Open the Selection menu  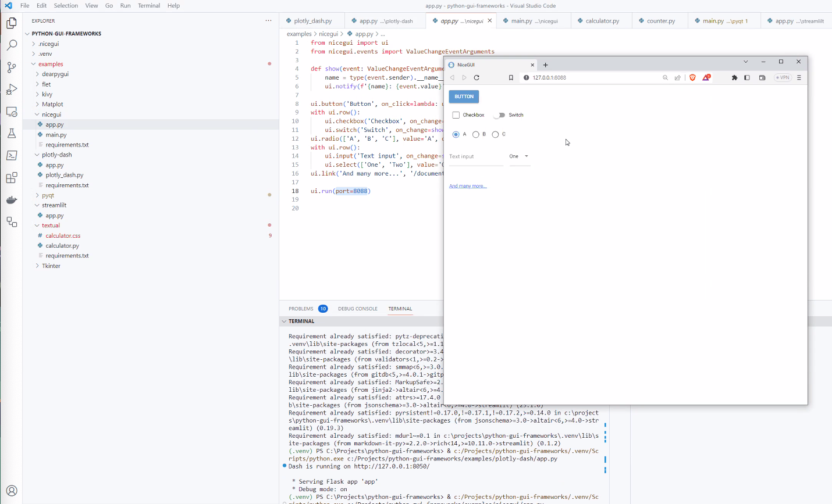pos(66,5)
